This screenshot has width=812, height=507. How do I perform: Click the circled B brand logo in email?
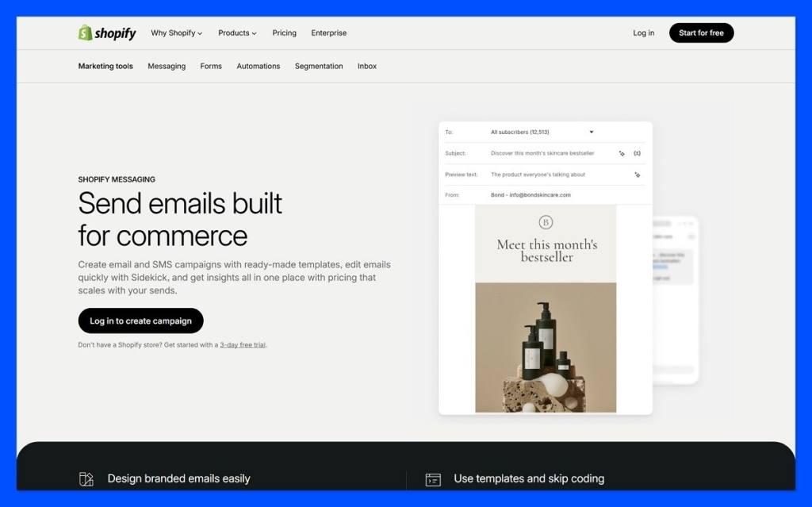tap(546, 222)
